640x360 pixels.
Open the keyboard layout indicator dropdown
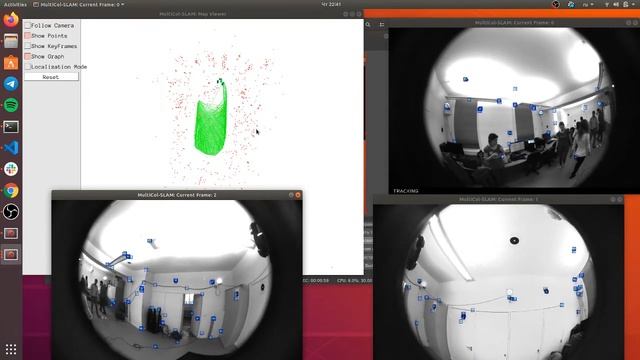pos(588,4)
